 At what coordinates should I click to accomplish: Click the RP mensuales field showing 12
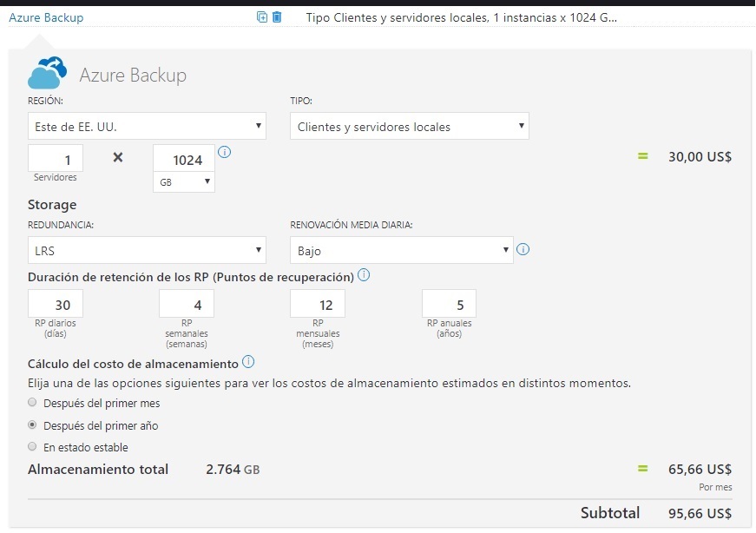pyautogui.click(x=318, y=304)
